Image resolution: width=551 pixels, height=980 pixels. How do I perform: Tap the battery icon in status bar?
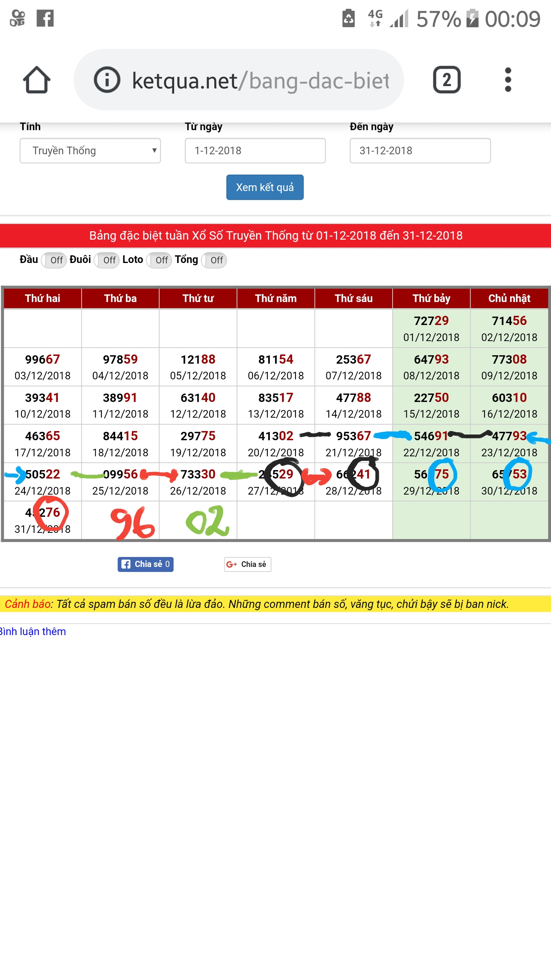473,18
